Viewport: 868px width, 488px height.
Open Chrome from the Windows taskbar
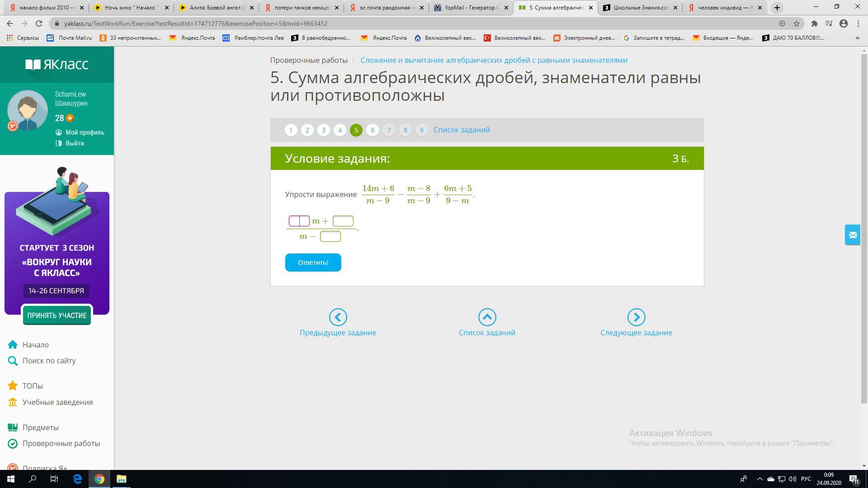[99, 479]
